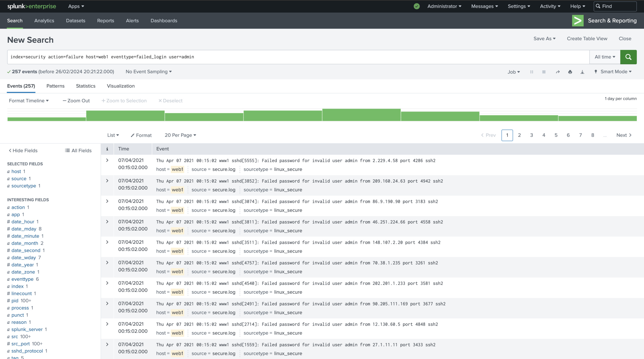This screenshot has height=359, width=644.
Task: Stop the search job
Action: coord(544,72)
